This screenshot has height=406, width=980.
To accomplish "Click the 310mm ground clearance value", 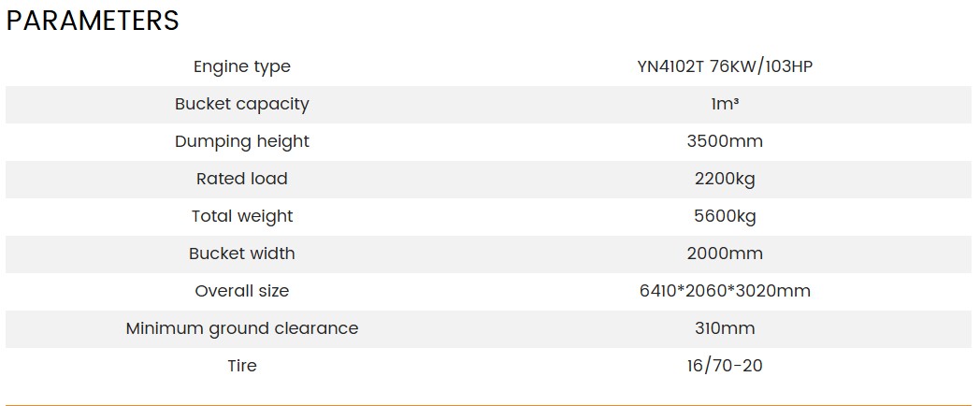I will coord(725,328).
